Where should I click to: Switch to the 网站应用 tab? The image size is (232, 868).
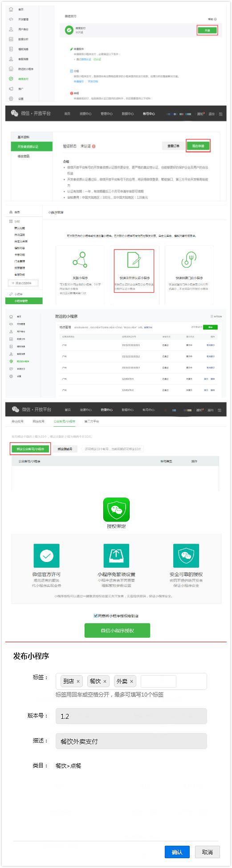tap(38, 421)
